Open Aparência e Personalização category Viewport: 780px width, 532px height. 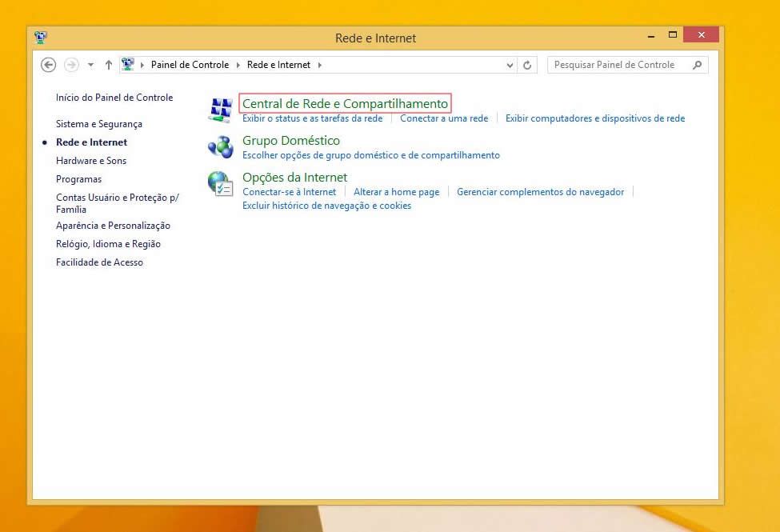tap(113, 226)
